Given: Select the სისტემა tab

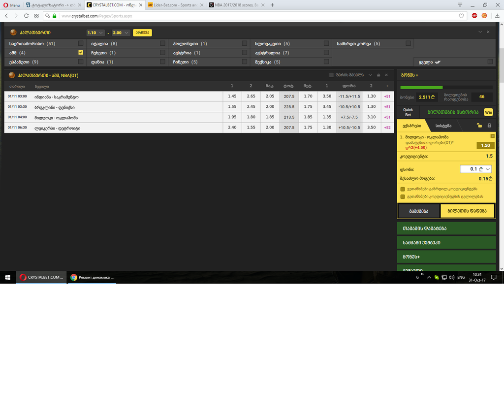Looking at the screenshot, I should pyautogui.click(x=443, y=126).
